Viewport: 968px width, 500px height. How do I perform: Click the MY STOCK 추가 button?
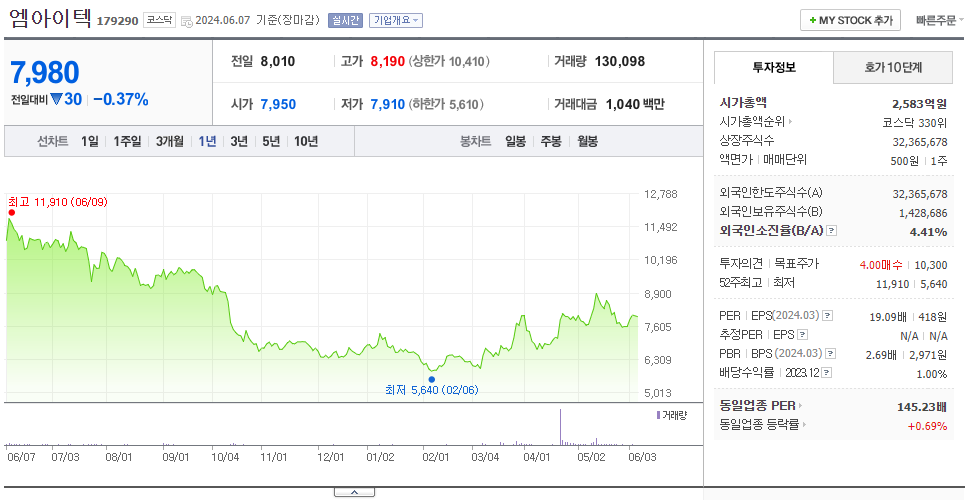click(851, 20)
